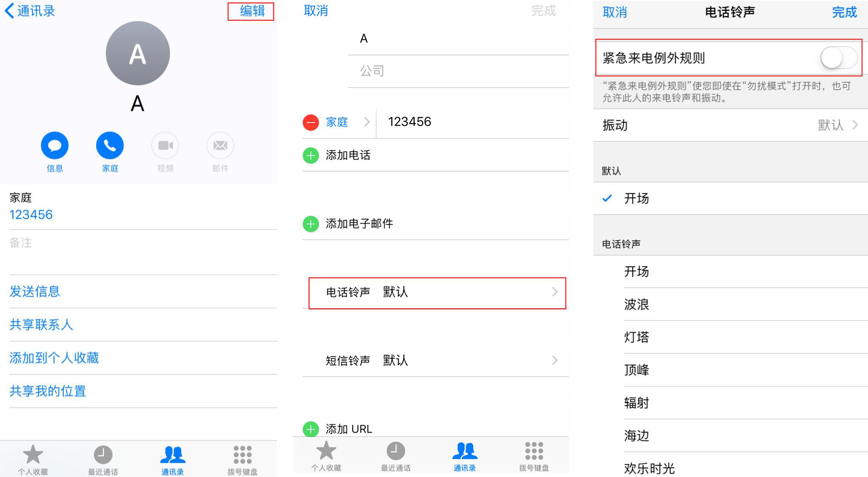Tap the 家庭 phone call icon
The height and width of the screenshot is (477, 868).
[110, 145]
